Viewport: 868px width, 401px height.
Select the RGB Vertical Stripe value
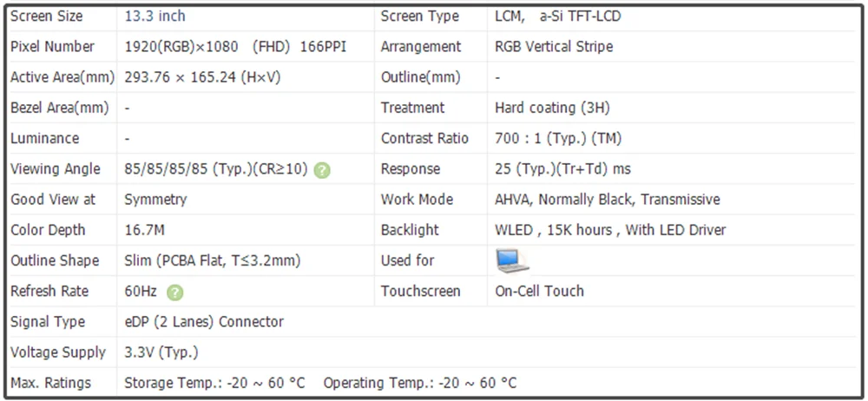coord(554,47)
